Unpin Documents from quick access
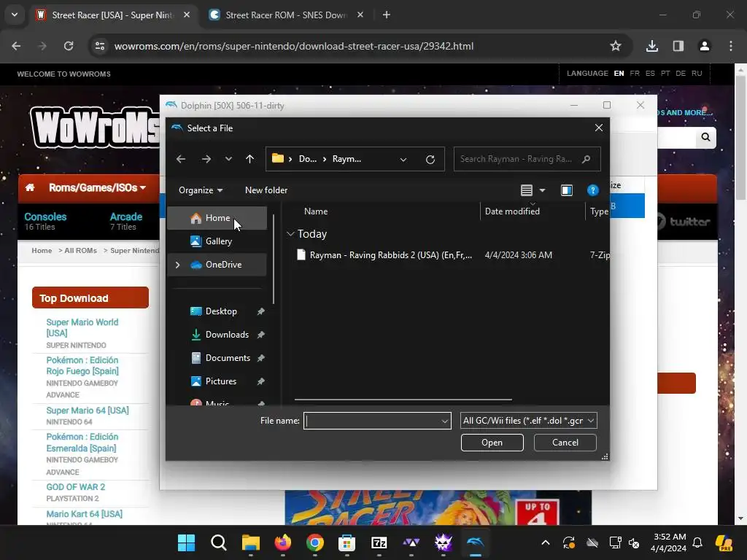The height and width of the screenshot is (560, 747). click(x=260, y=358)
